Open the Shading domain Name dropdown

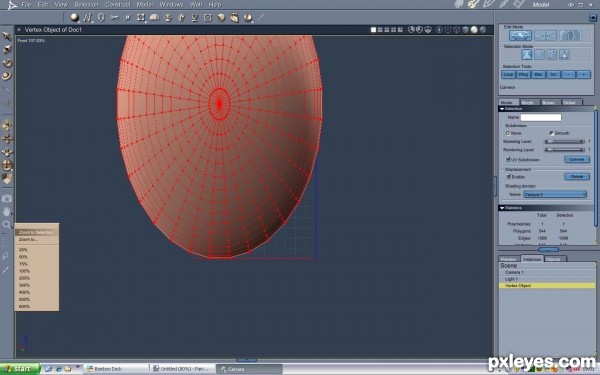555,194
